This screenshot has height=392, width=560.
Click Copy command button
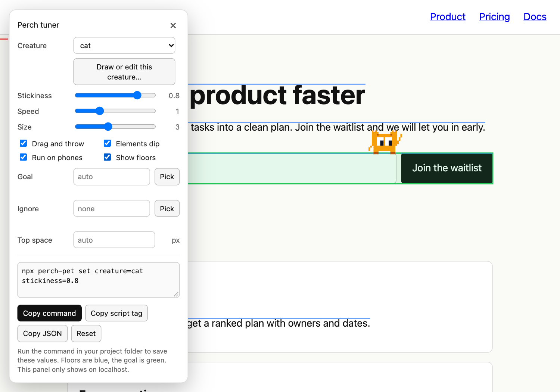tap(50, 313)
